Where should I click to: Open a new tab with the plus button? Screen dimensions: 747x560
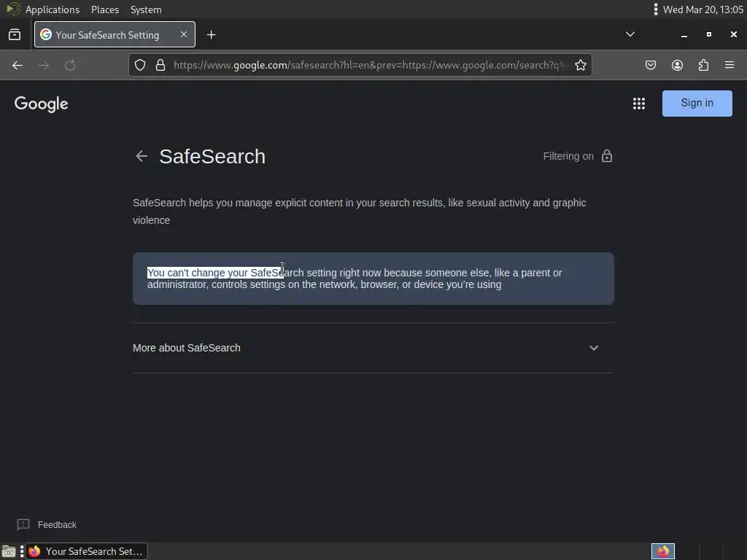[x=211, y=35]
